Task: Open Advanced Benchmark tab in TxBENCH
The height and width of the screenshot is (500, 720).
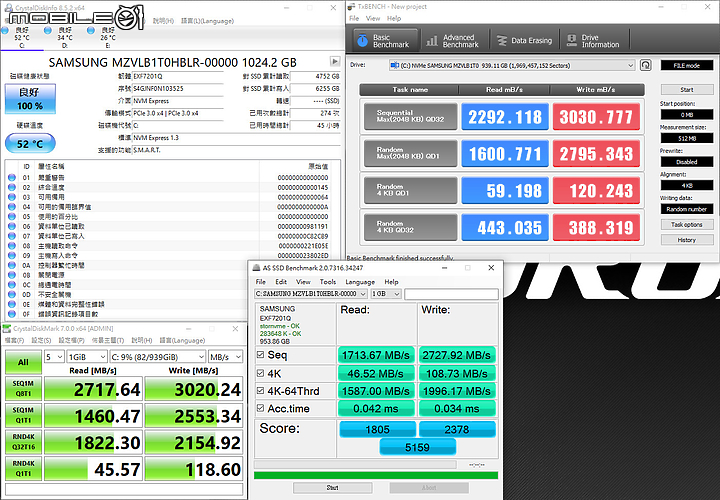Action: coord(453,40)
